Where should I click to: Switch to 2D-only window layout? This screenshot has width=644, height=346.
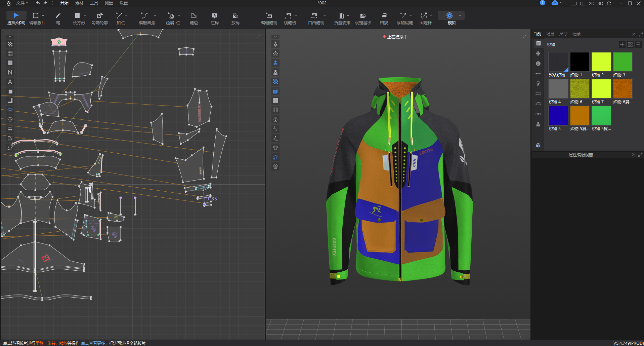pos(591,3)
